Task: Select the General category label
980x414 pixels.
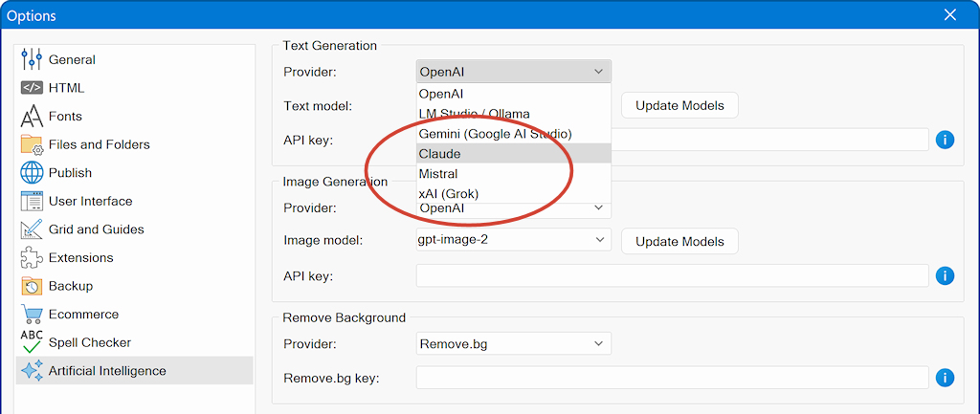Action: (x=72, y=60)
